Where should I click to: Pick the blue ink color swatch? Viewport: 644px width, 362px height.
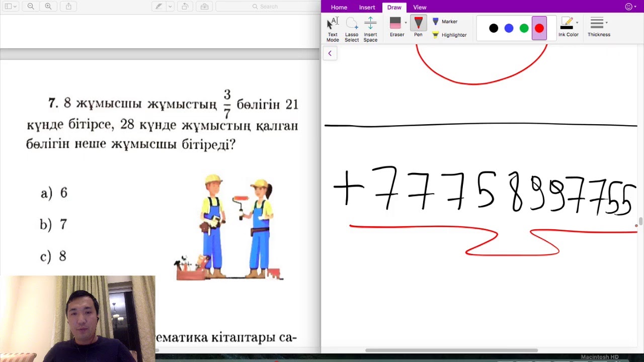click(509, 28)
